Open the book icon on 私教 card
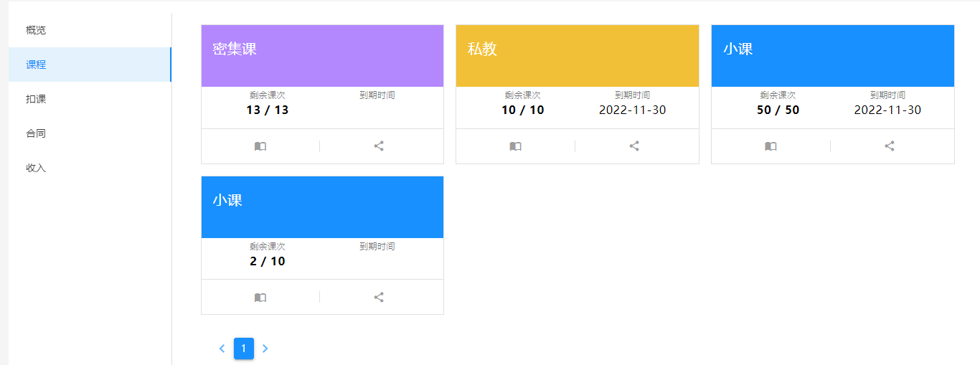 coord(515,146)
